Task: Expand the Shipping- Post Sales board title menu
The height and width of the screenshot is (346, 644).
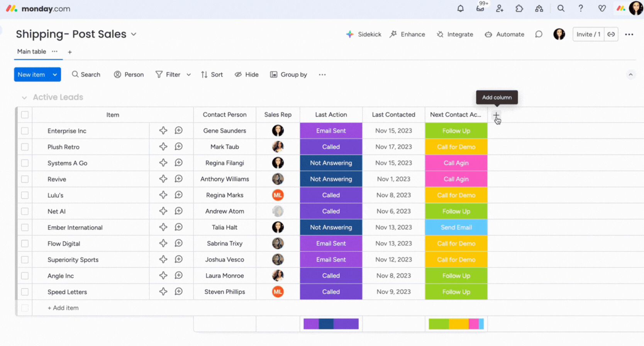Action: pos(134,34)
